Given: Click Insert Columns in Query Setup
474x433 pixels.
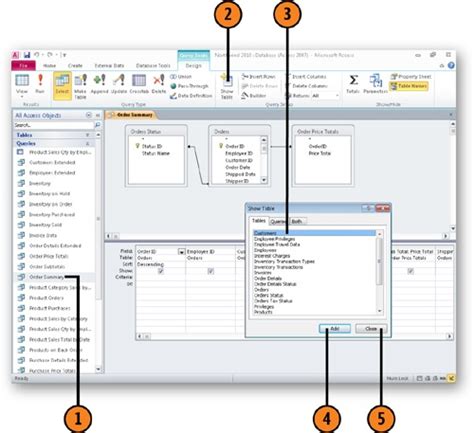Looking at the screenshot, I should coord(306,77).
